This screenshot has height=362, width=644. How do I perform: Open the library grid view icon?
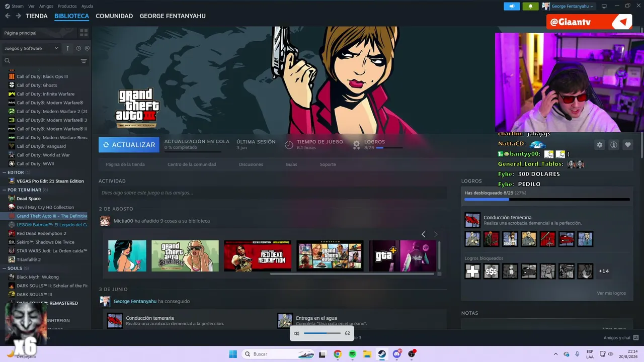click(84, 33)
